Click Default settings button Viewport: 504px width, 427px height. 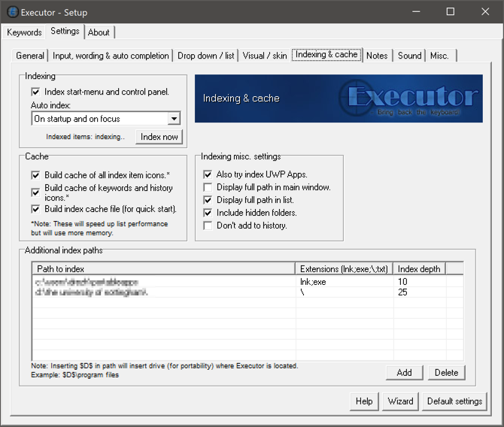[455, 401]
